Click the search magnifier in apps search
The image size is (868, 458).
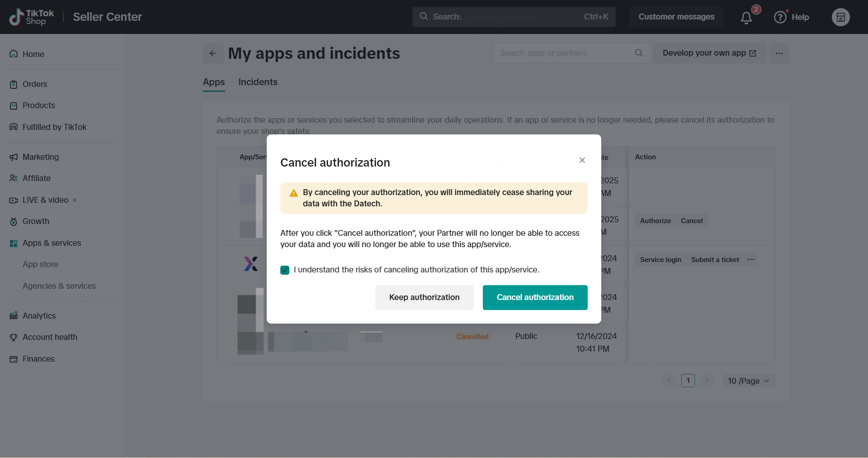coord(639,53)
